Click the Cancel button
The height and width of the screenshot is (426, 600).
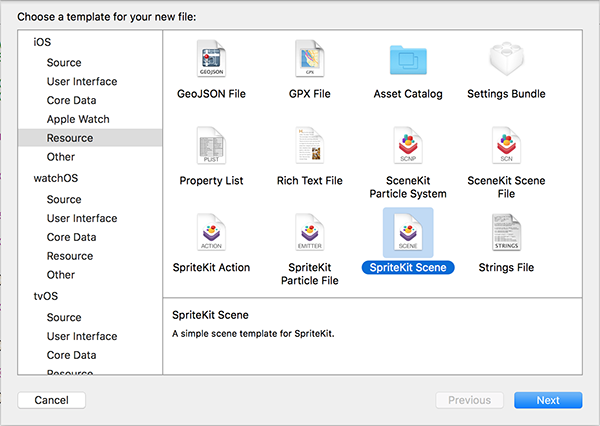pyautogui.click(x=52, y=400)
